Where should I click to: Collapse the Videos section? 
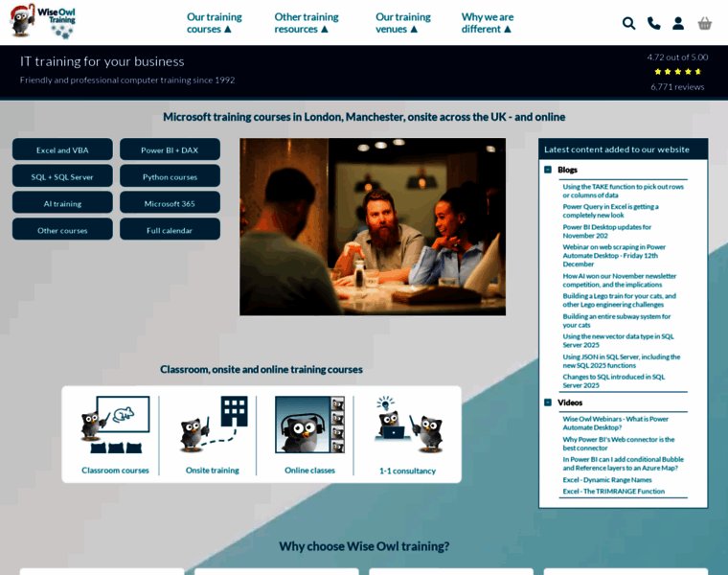coord(548,402)
